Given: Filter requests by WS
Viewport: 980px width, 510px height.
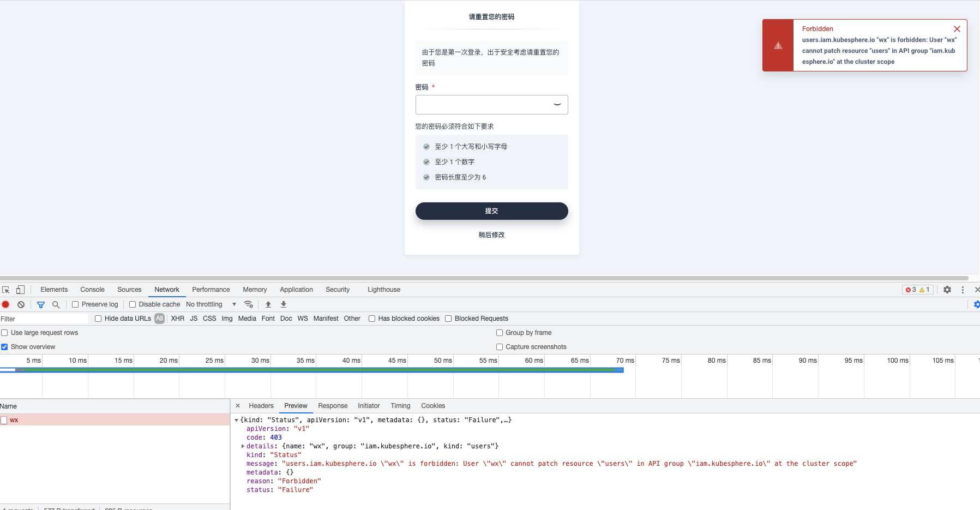Looking at the screenshot, I should [x=303, y=319].
